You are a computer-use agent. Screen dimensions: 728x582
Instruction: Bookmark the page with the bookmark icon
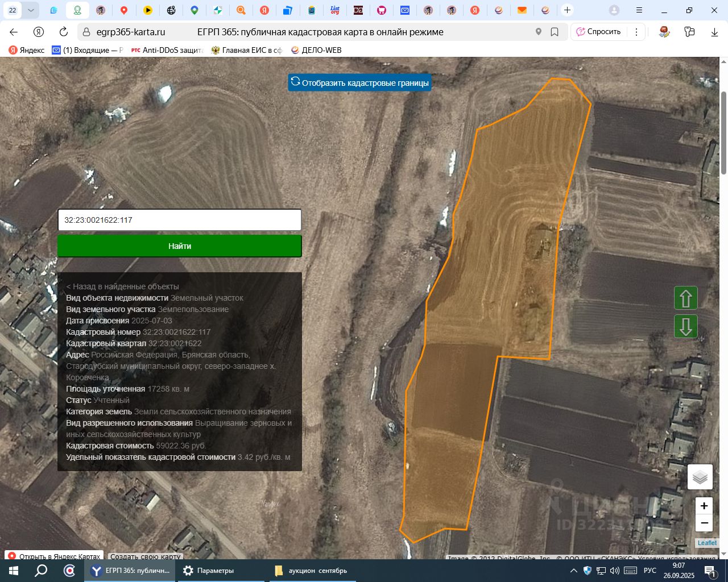(555, 32)
